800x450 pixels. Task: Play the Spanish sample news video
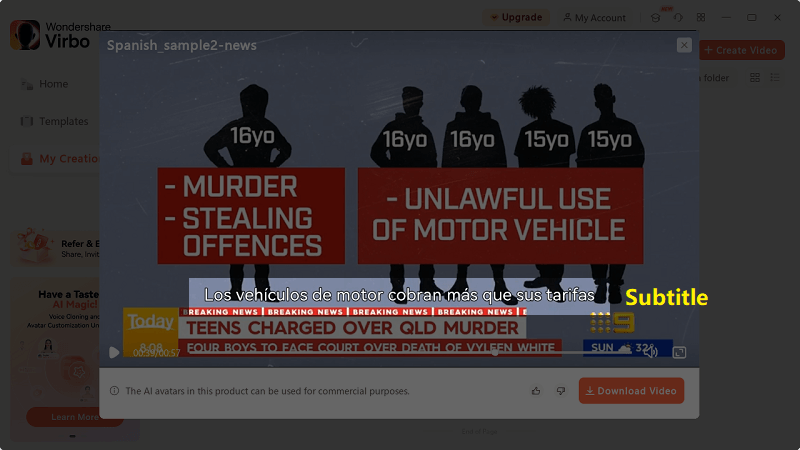pyautogui.click(x=114, y=352)
